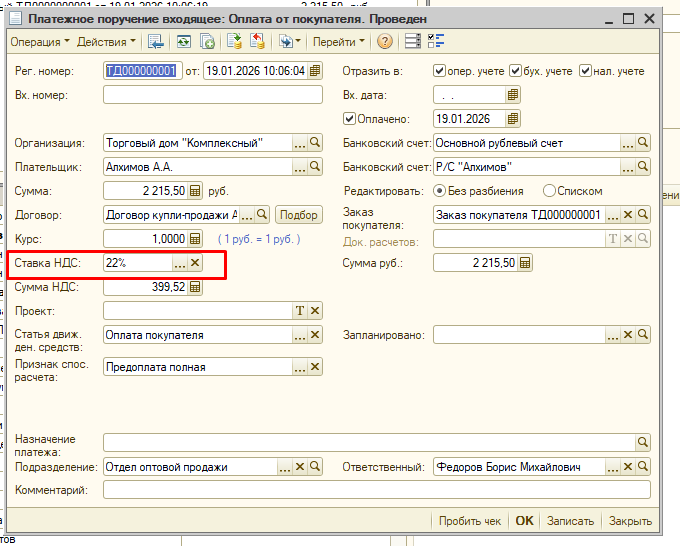This screenshot has height=546, width=680.
Task: Toggle the нал. учете checkbox
Action: 585,71
